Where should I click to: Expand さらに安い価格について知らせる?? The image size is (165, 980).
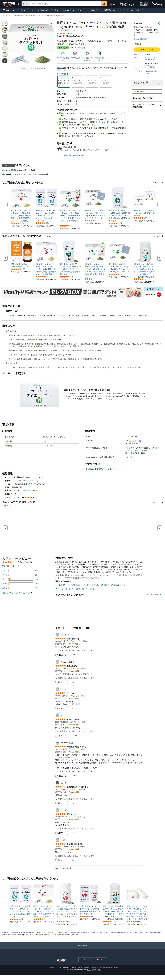(x=101, y=469)
